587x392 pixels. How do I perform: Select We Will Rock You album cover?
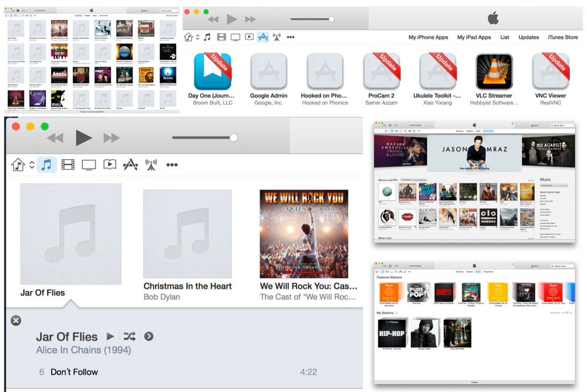(304, 234)
